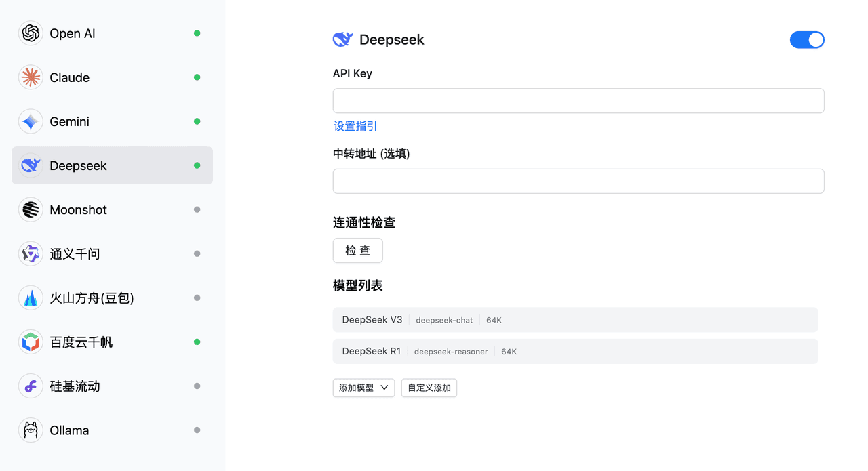868x471 pixels.
Task: Click the Deepseek logo in the header
Action: click(x=342, y=39)
